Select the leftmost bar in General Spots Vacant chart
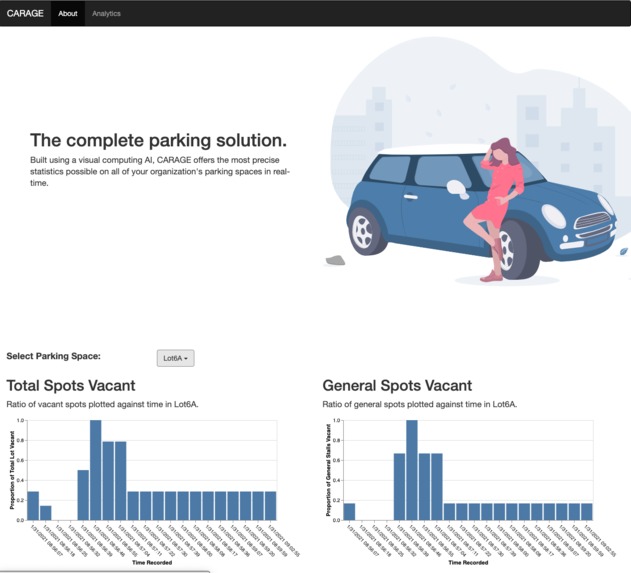 [349, 512]
